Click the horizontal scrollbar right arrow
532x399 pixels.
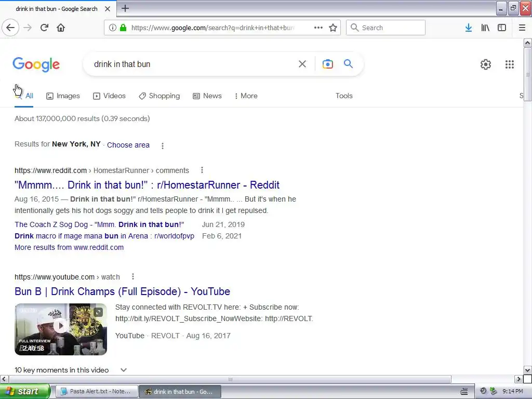[x=518, y=379]
